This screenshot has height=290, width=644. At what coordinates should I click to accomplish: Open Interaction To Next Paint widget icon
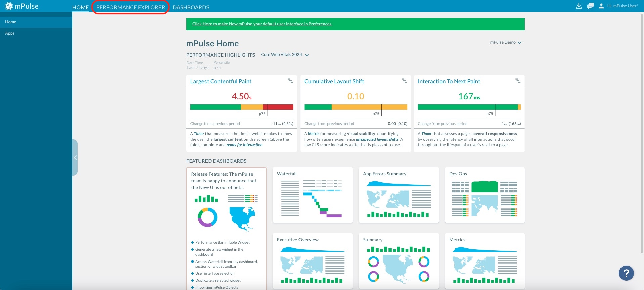(518, 81)
